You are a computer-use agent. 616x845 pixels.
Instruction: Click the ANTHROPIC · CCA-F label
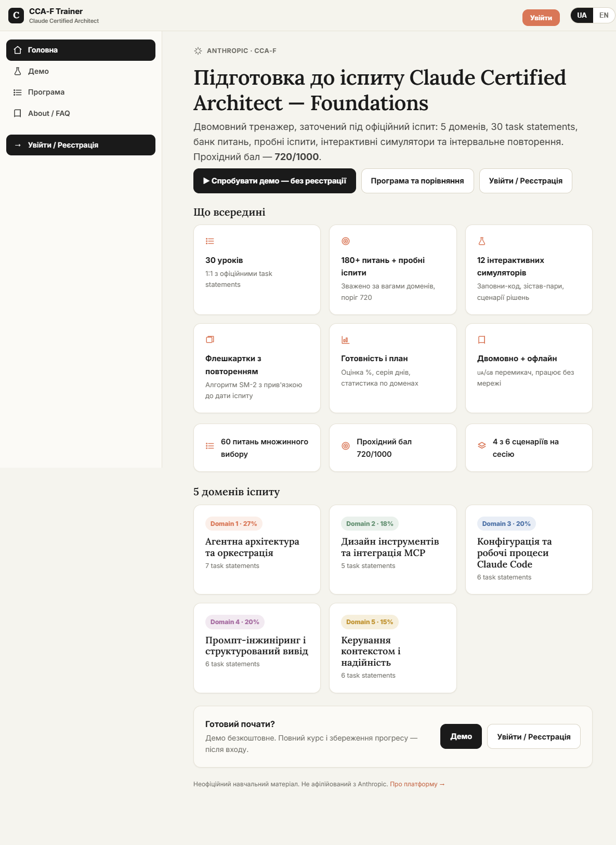(x=242, y=51)
